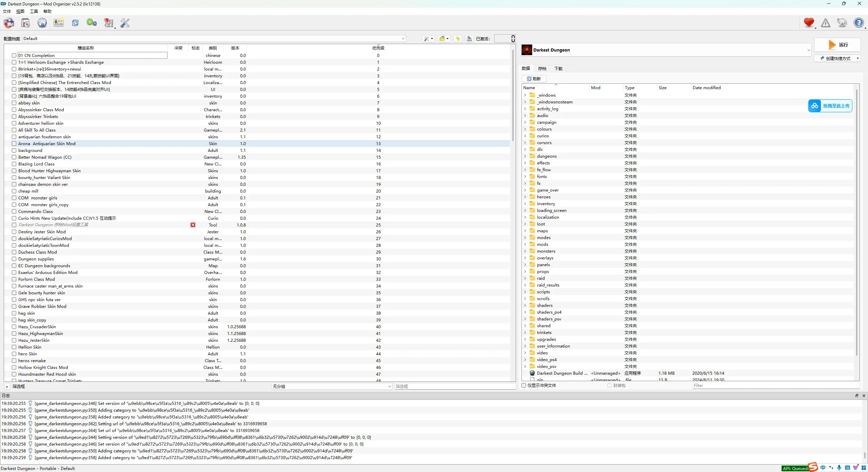Open the 工具 menu
The width and height of the screenshot is (868, 472).
click(34, 11)
